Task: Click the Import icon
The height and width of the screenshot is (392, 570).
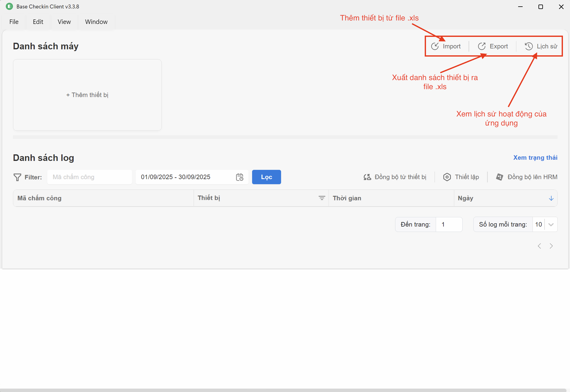Action: [435, 46]
